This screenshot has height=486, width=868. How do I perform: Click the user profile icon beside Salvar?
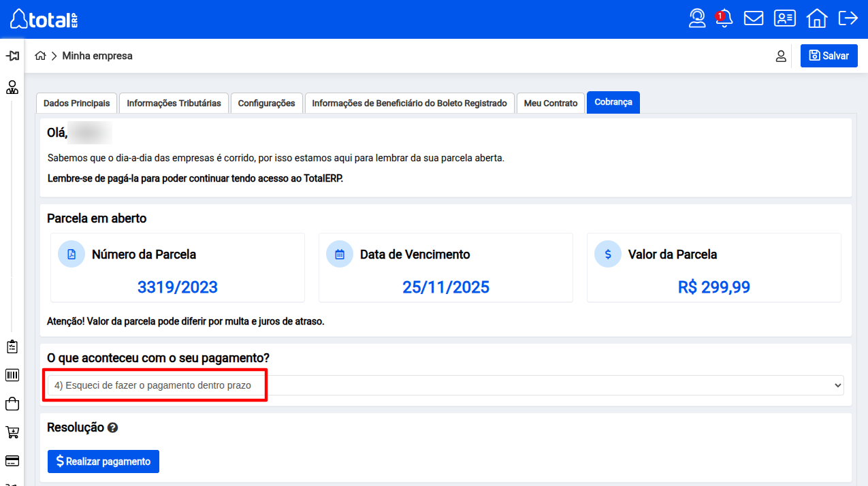coord(781,56)
